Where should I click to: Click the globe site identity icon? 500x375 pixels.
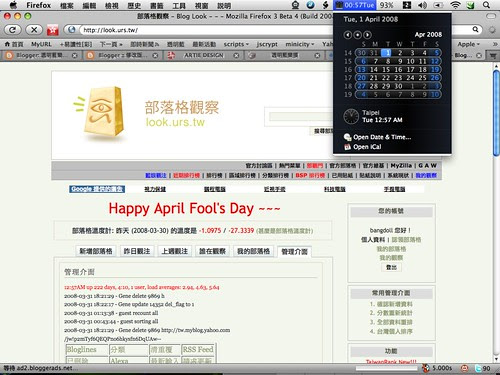click(71, 30)
